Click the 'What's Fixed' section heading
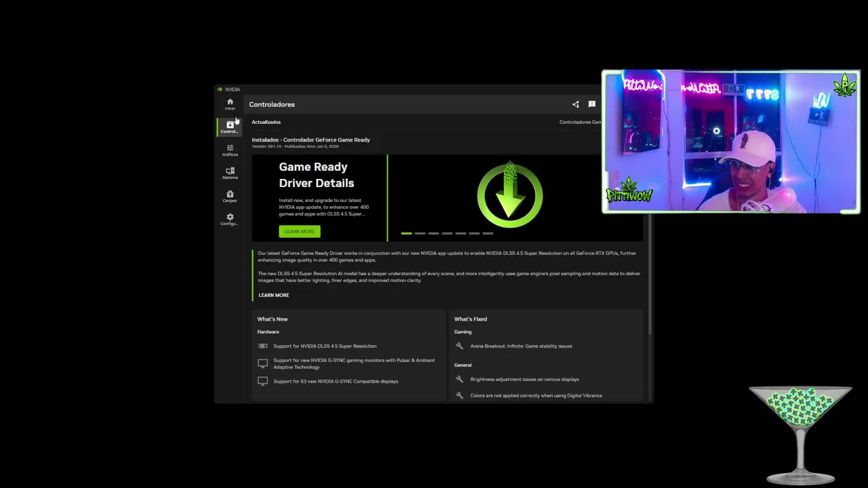 point(471,319)
